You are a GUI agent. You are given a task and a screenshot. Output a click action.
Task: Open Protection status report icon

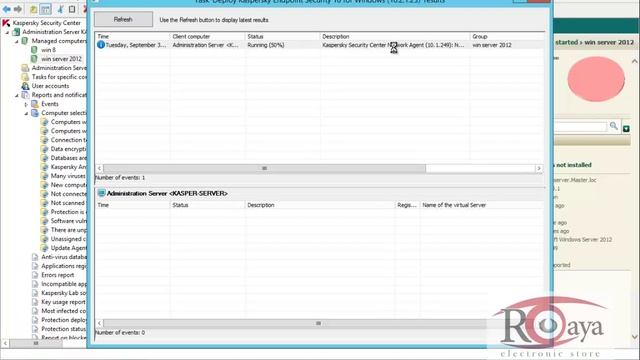35,329
